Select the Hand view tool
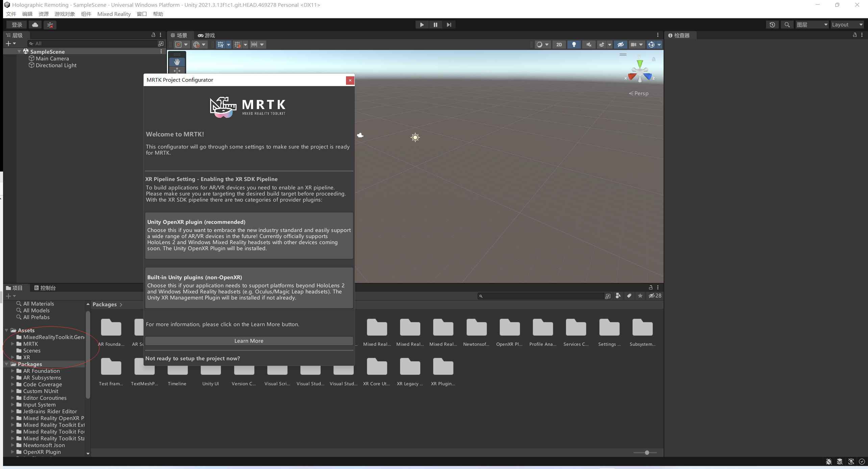This screenshot has height=469, width=868. (x=177, y=62)
